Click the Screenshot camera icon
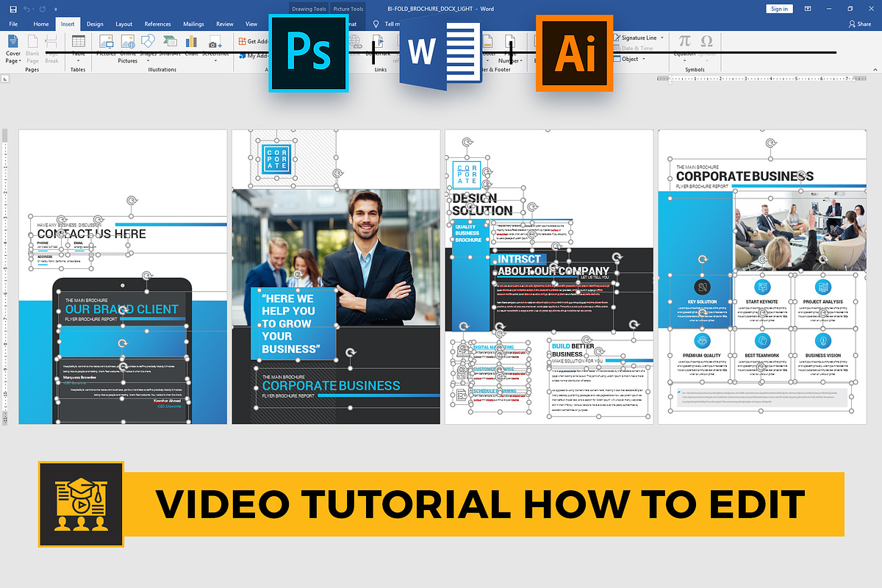Viewport: 882px width, 588px height. (215, 41)
